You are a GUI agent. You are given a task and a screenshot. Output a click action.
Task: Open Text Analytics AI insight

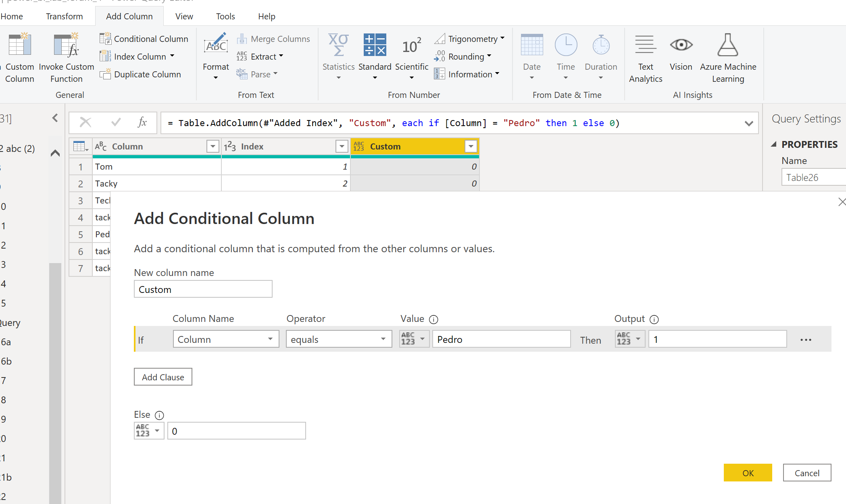[x=646, y=58]
